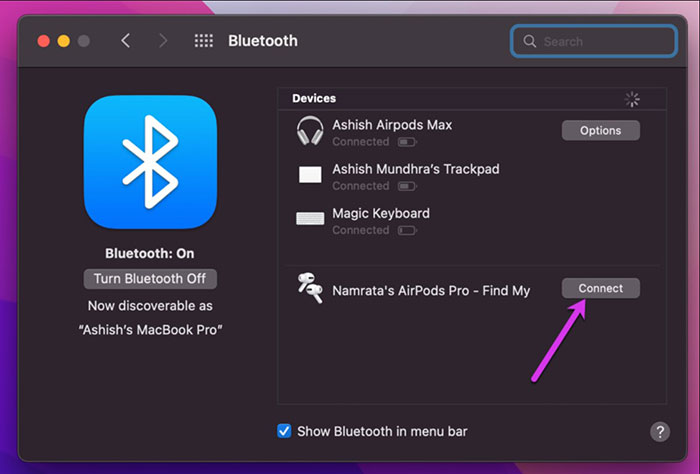Open the help question mark button
Screen dimensions: 700x474
(x=660, y=431)
